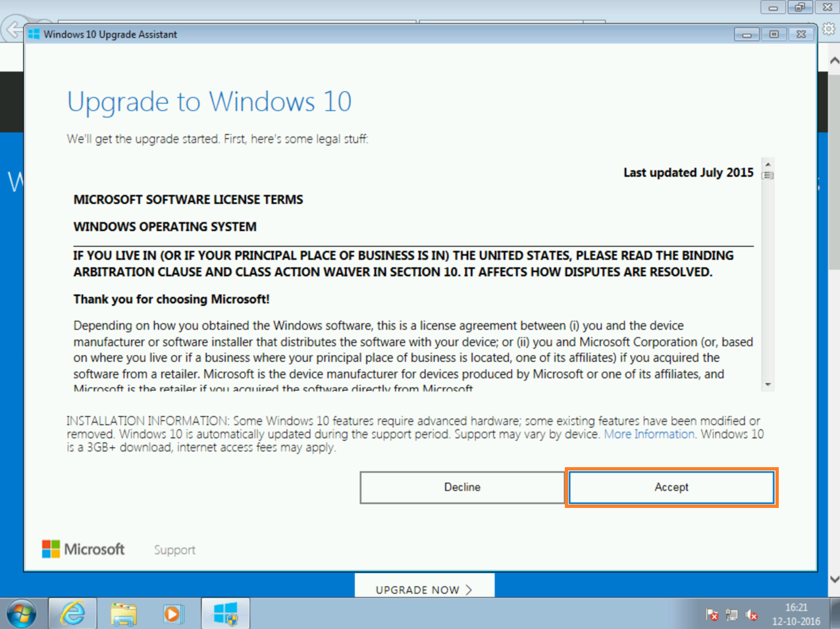The height and width of the screenshot is (629, 840).
Task: Open the More Information link
Action: click(x=649, y=434)
